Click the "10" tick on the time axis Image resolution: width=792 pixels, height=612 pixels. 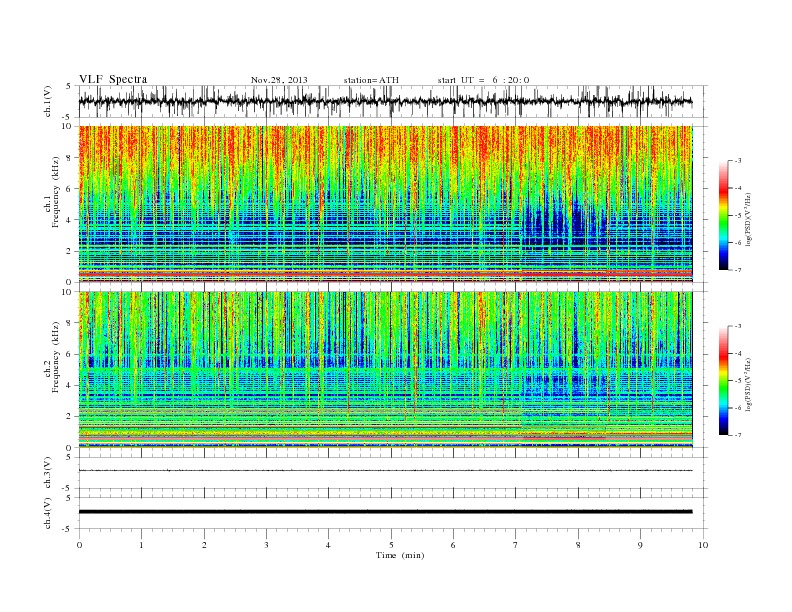703,545
